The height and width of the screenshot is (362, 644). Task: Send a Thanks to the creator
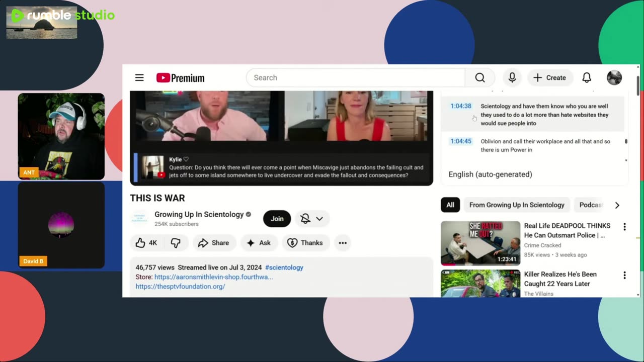click(305, 243)
